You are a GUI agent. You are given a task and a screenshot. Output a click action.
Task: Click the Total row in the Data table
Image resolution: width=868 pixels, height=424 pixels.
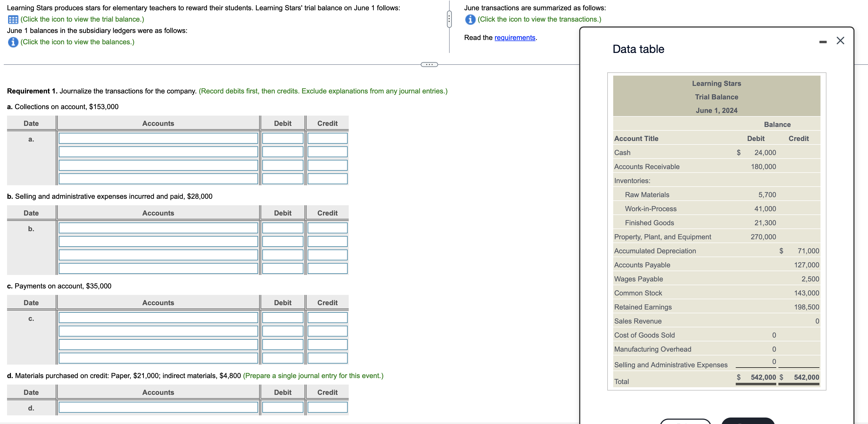(622, 381)
